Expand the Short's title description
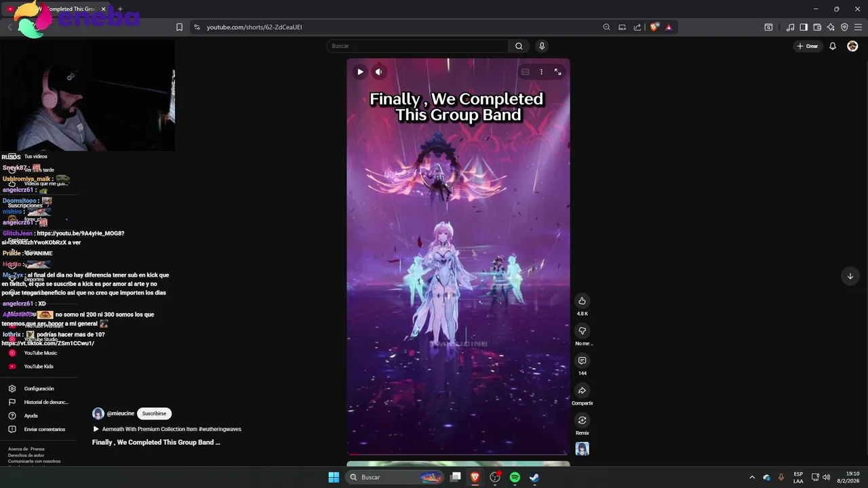This screenshot has height=488, width=868. [x=156, y=442]
